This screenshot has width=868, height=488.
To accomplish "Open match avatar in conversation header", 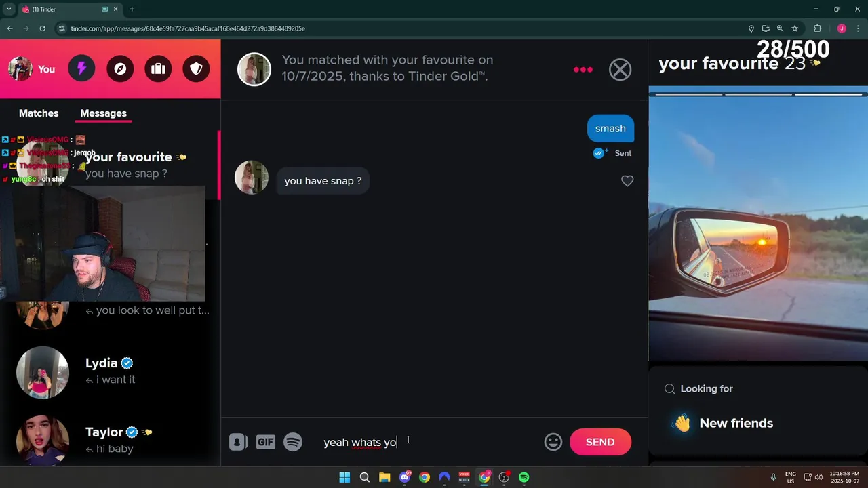I will [x=254, y=69].
